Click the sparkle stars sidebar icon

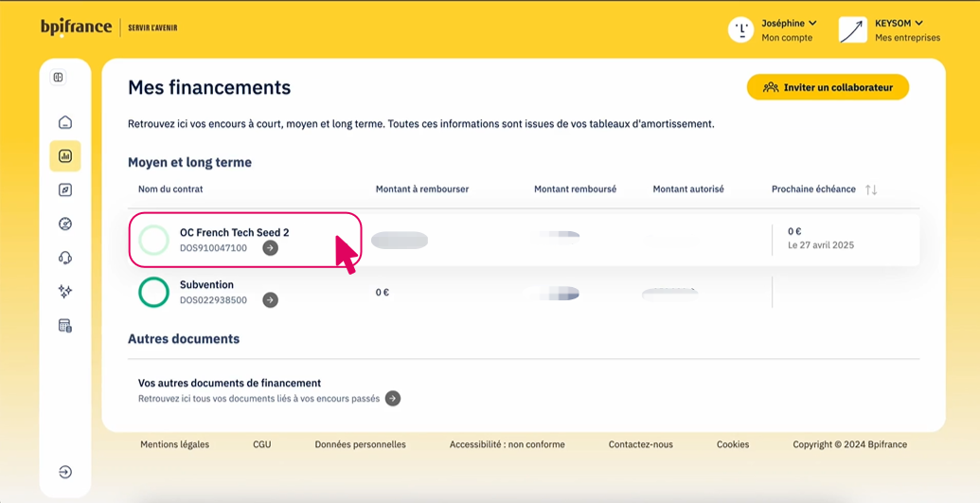tap(65, 292)
